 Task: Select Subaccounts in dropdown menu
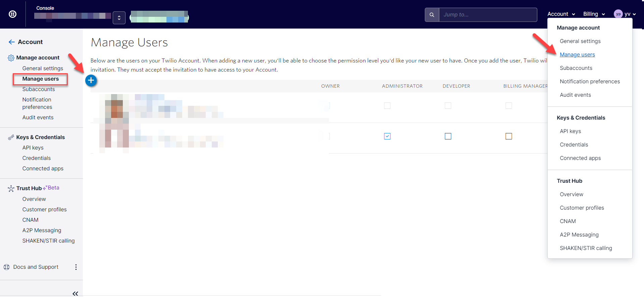(x=576, y=68)
